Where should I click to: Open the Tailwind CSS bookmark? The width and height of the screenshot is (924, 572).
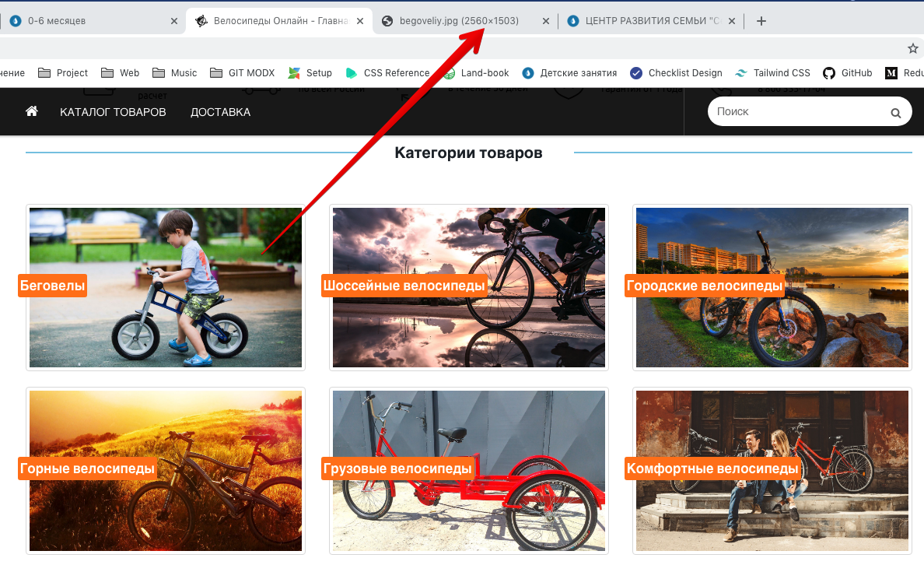tap(772, 73)
